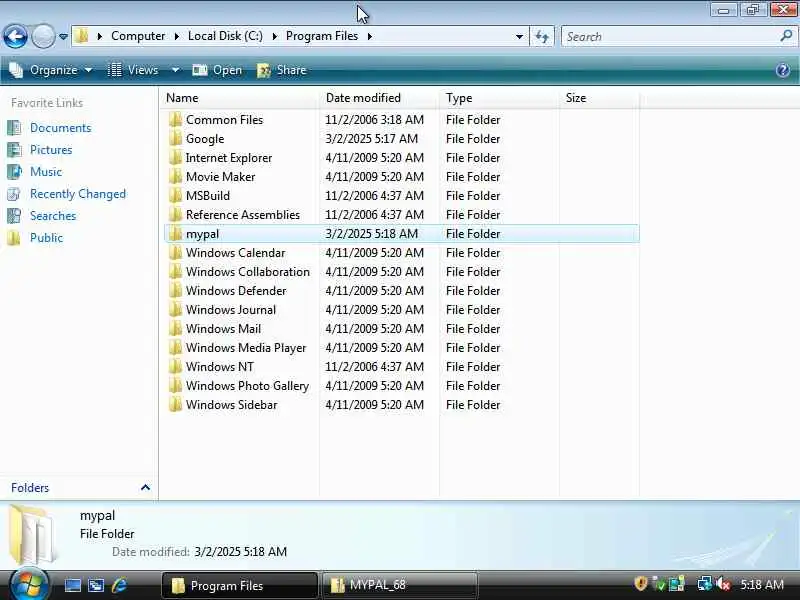
Task: Select 'Windows Photo Gallery' folder name
Action: coord(247,386)
